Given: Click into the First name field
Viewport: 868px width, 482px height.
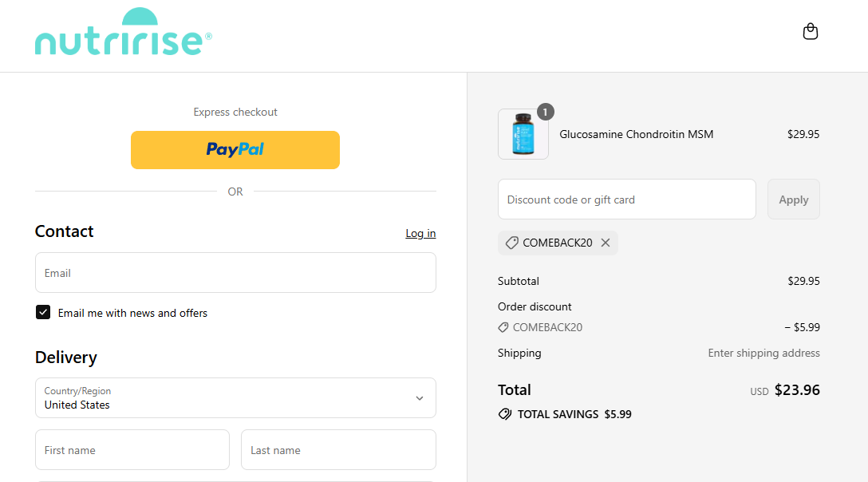Looking at the screenshot, I should point(132,450).
